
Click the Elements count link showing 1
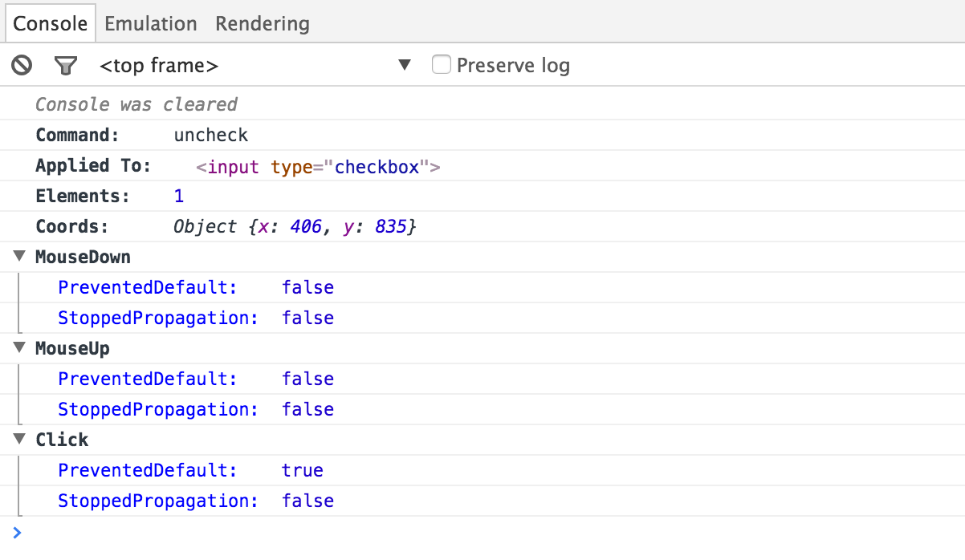coord(178,195)
